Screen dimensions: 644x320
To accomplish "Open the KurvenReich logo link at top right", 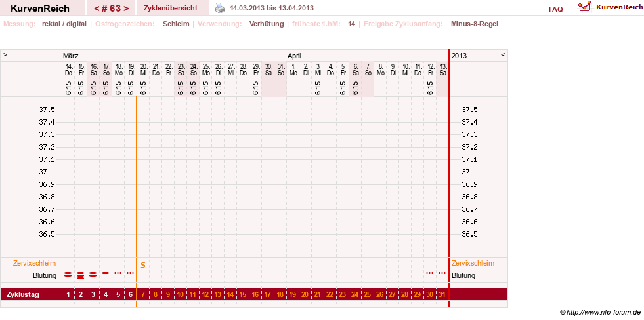I will point(611,7).
